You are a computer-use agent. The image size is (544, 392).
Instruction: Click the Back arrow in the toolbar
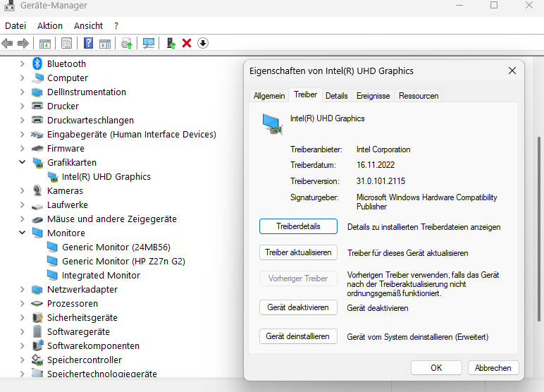pos(7,44)
